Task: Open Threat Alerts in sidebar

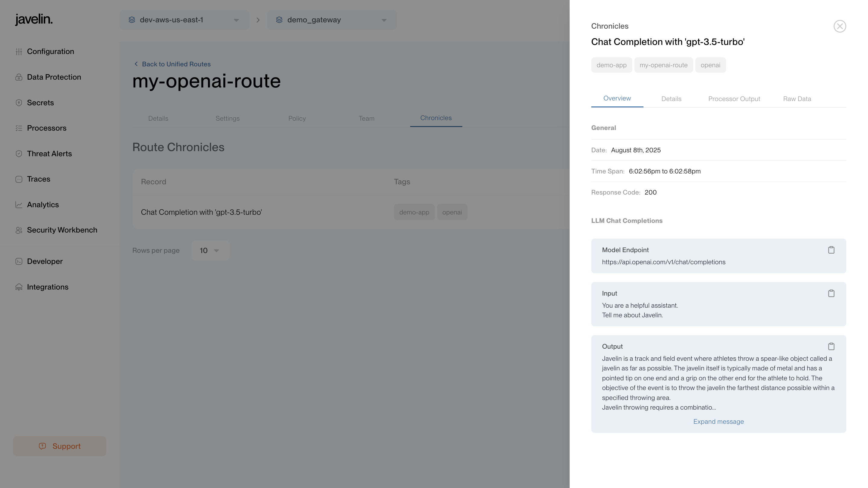Action: pyautogui.click(x=49, y=154)
